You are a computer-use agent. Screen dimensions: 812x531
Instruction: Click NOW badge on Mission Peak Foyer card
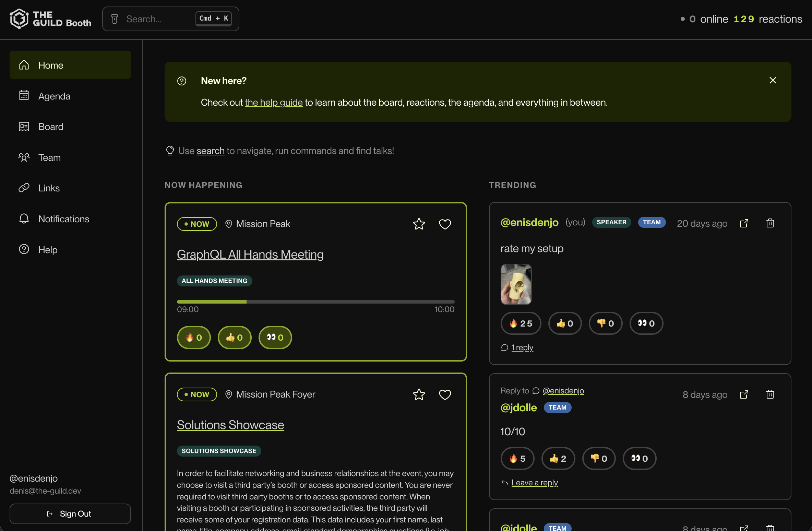[197, 394]
